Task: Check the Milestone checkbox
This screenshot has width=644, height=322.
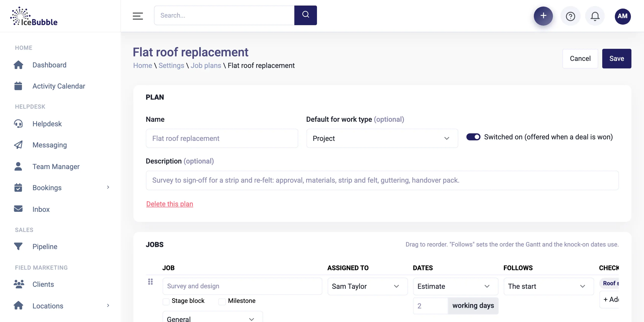Action: point(222,301)
